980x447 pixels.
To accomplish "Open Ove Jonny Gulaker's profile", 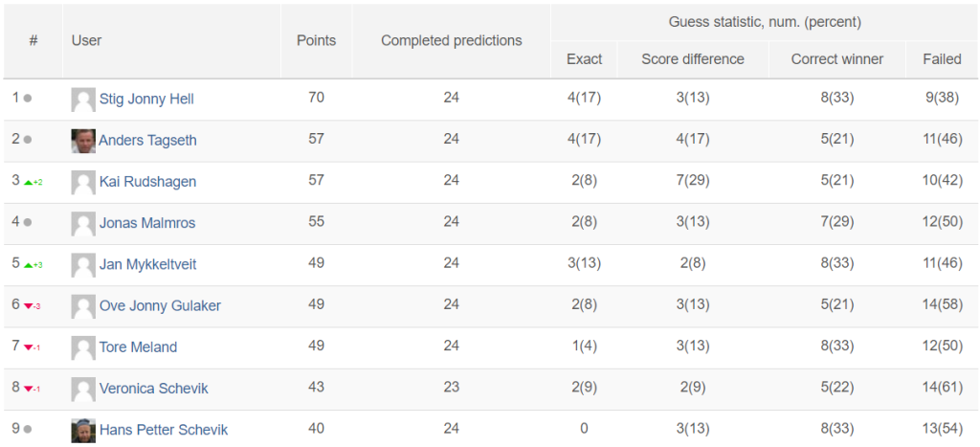I will (160, 305).
